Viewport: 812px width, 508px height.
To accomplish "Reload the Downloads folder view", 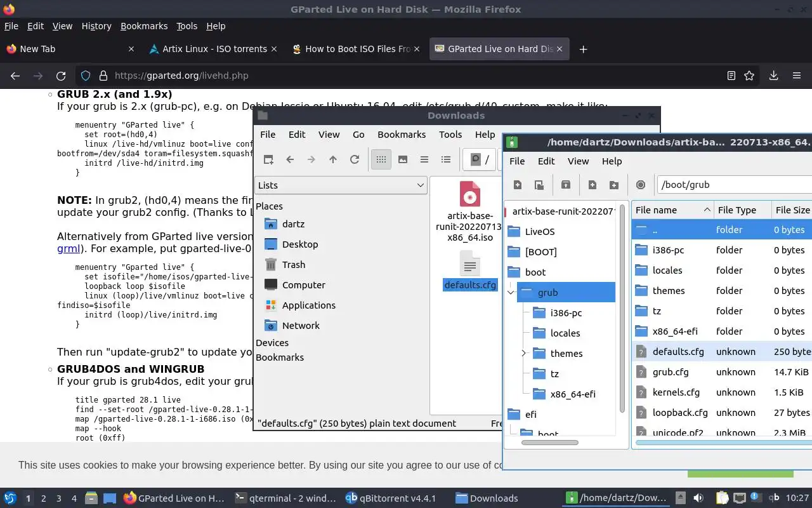I will (x=355, y=159).
